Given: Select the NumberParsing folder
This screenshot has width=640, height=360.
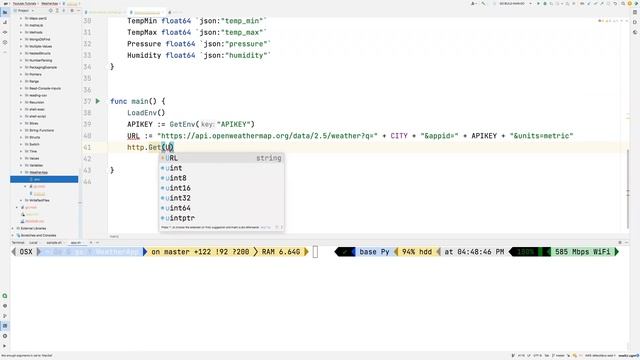Looking at the screenshot, I should pyautogui.click(x=40, y=60).
